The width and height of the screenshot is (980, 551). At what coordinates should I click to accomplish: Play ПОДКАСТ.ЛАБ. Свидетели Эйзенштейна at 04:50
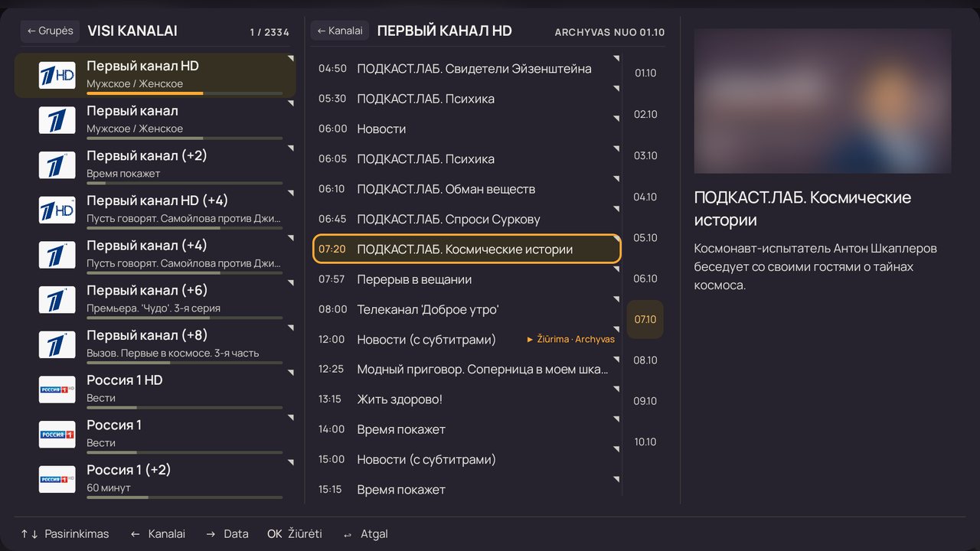click(x=467, y=69)
